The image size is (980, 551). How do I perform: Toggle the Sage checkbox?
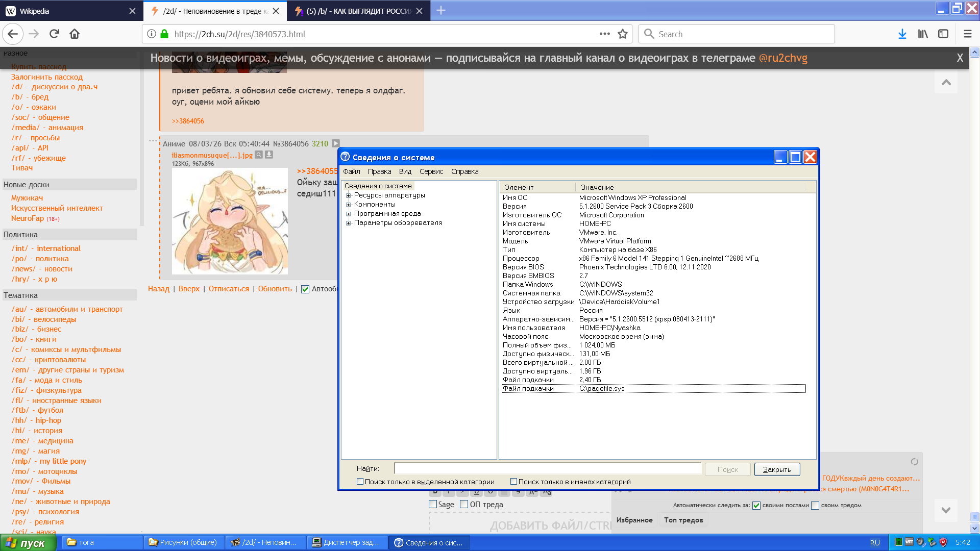point(433,505)
